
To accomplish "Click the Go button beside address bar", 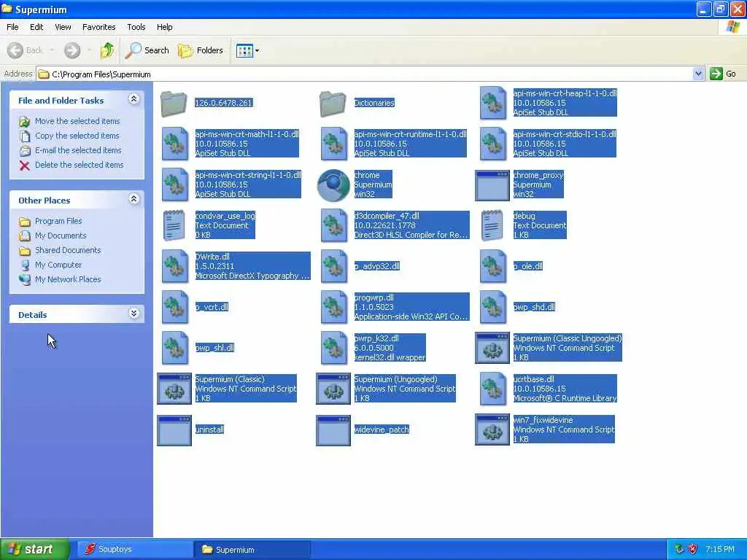I will point(723,74).
